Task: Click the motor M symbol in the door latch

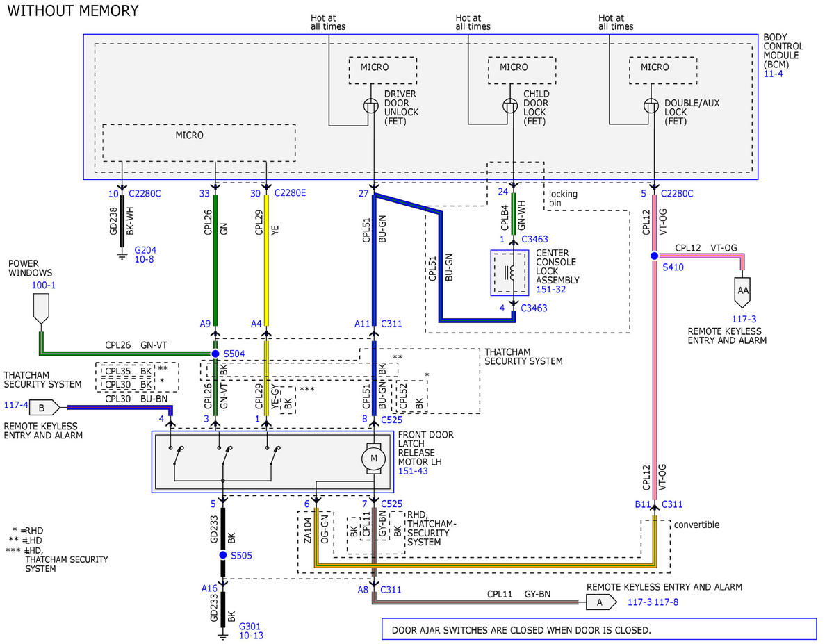Action: (x=374, y=459)
